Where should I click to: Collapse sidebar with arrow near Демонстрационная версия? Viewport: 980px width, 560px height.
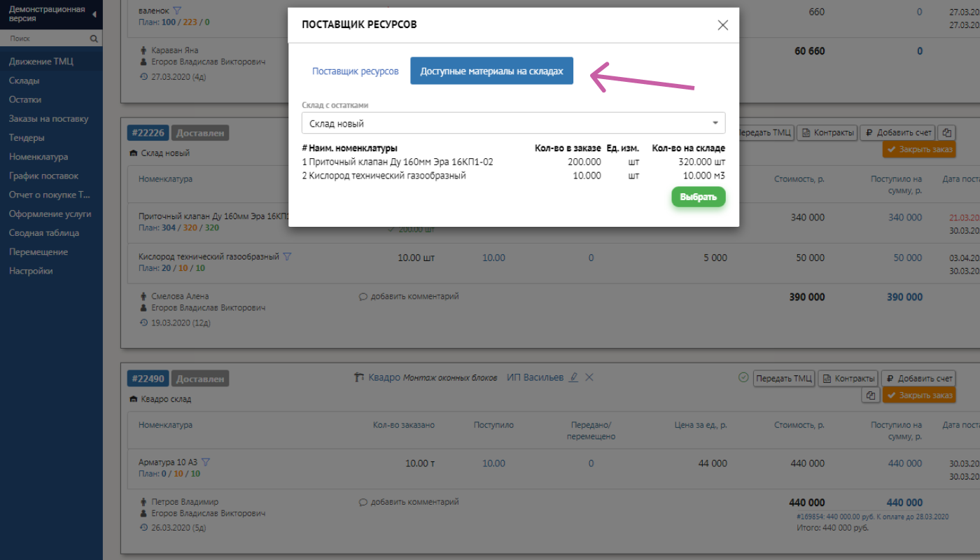[x=94, y=14]
